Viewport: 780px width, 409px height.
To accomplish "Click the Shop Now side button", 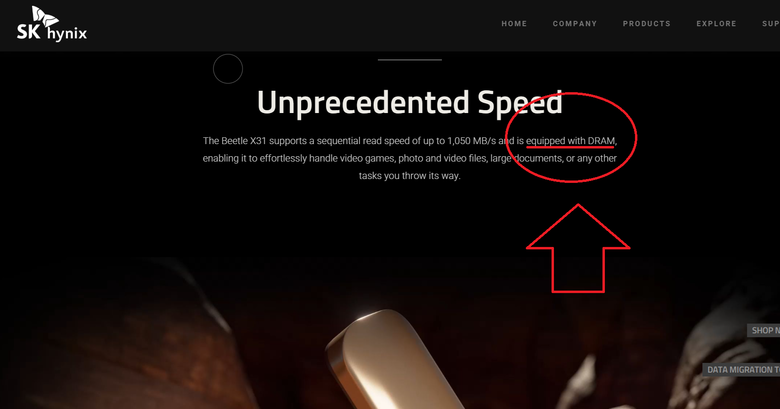I will tap(764, 330).
